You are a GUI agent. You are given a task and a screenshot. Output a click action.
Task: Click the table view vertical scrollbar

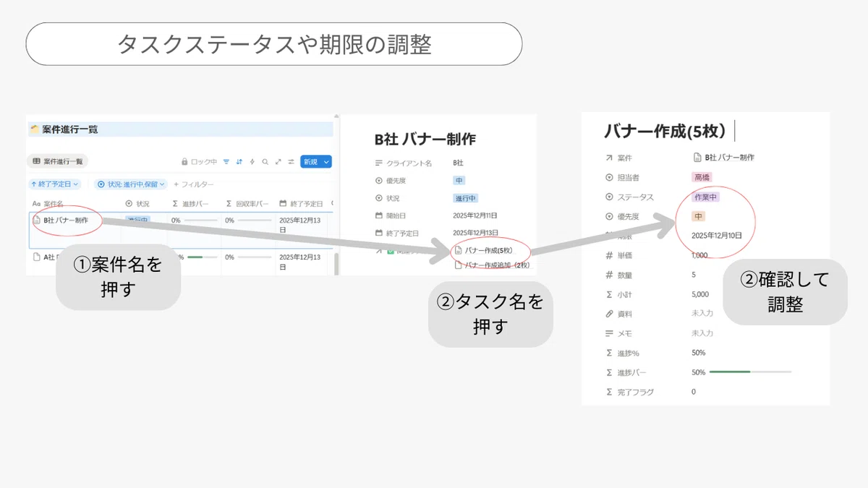click(x=336, y=264)
